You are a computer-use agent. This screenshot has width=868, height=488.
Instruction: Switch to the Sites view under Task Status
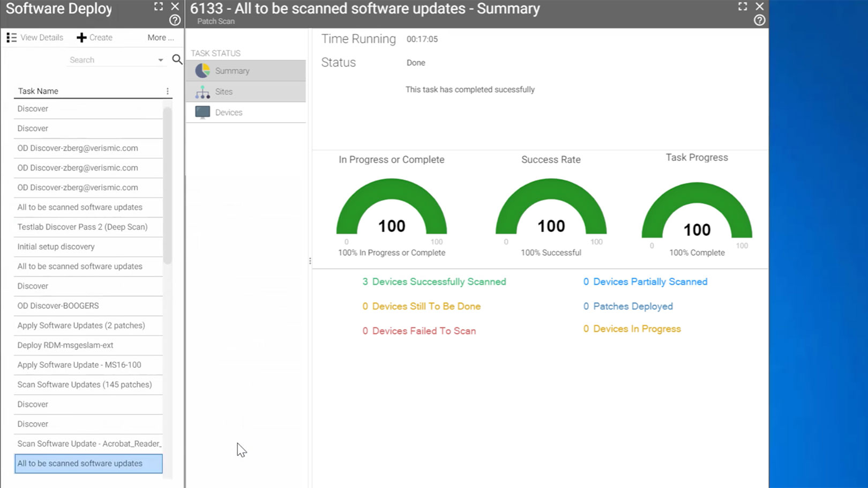(223, 91)
